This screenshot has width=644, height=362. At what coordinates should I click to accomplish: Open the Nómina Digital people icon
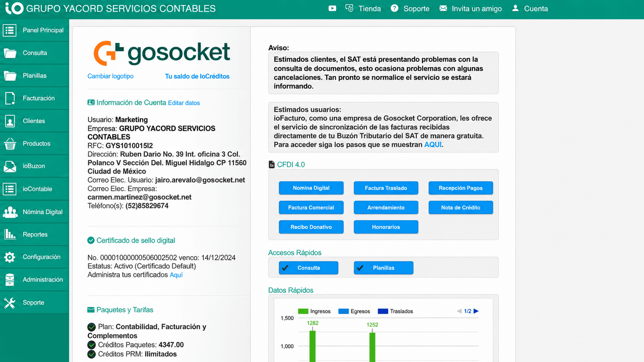click(x=10, y=212)
